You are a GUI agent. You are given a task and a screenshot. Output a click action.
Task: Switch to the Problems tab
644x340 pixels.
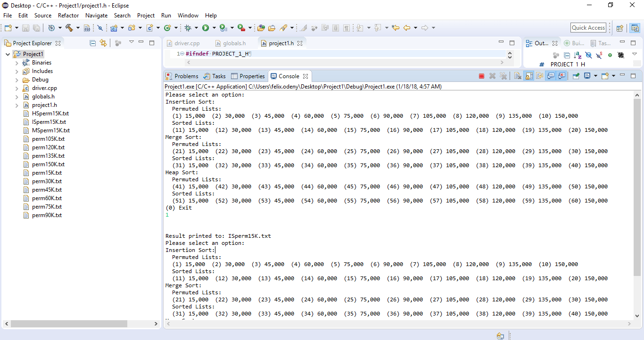182,76
